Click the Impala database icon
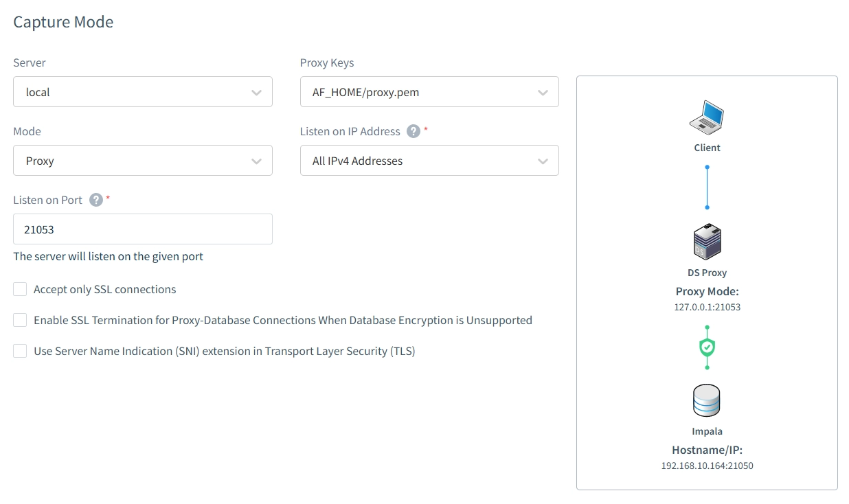849x504 pixels. pyautogui.click(x=707, y=401)
